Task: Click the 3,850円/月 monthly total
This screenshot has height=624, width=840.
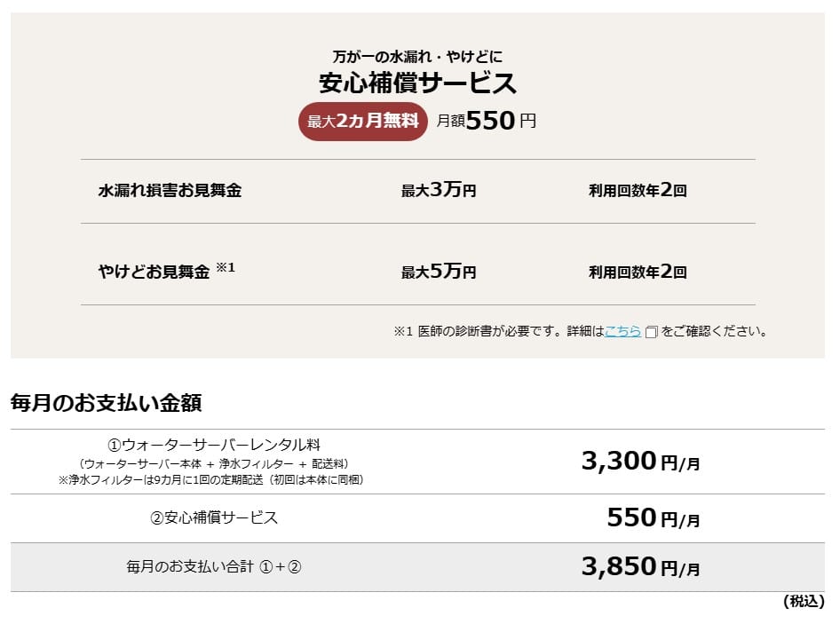Action: 640,566
